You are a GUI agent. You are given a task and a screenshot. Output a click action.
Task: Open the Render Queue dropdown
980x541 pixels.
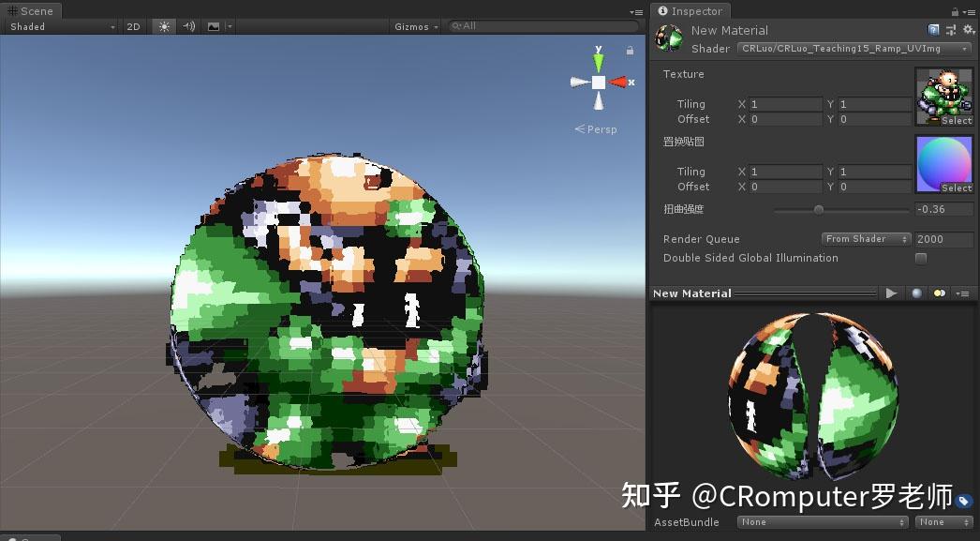pyautogui.click(x=864, y=238)
